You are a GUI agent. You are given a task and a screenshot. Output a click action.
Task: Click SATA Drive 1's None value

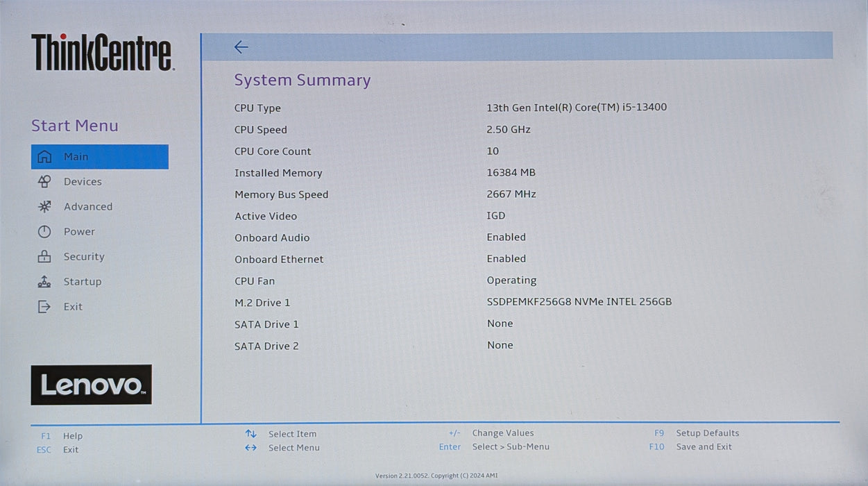pos(500,324)
